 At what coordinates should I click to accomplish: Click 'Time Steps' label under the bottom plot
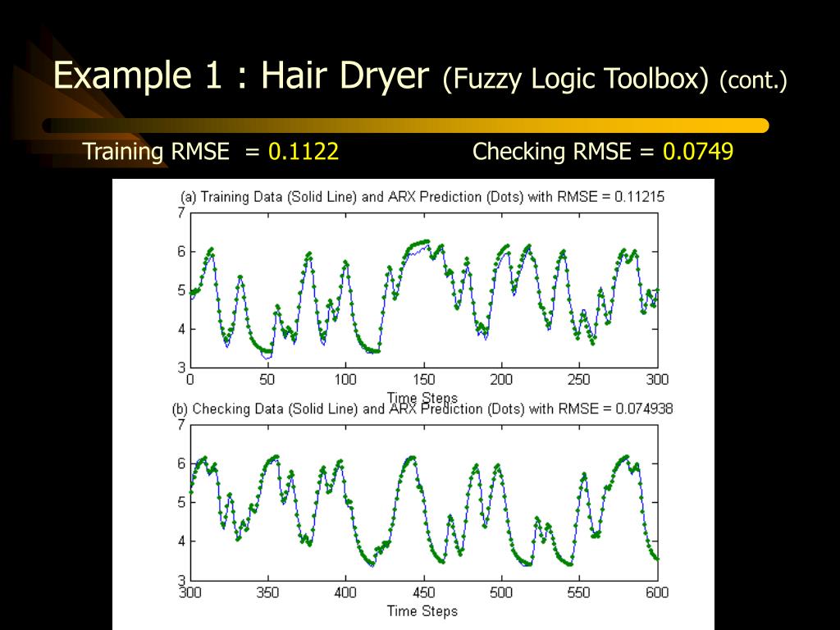pyautogui.click(x=422, y=610)
